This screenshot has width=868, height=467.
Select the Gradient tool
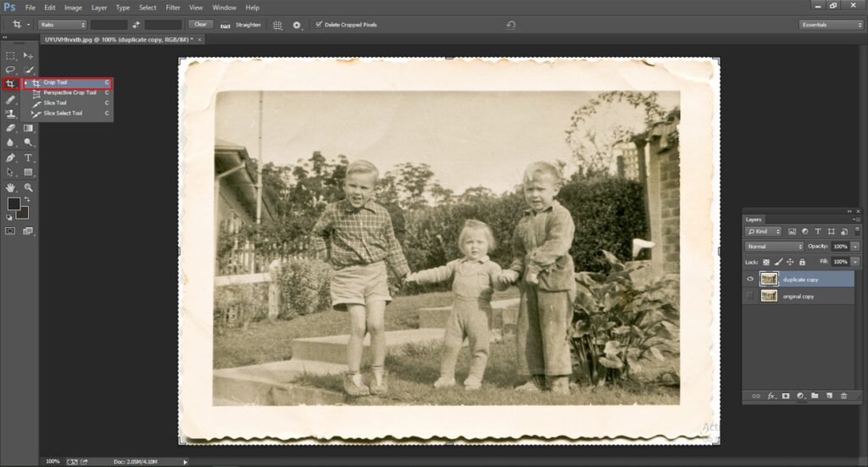point(28,128)
